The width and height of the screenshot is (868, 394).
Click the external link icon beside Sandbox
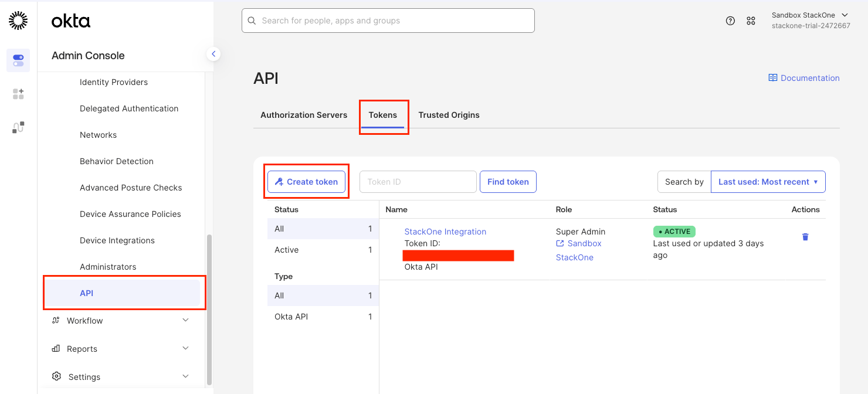pos(560,243)
